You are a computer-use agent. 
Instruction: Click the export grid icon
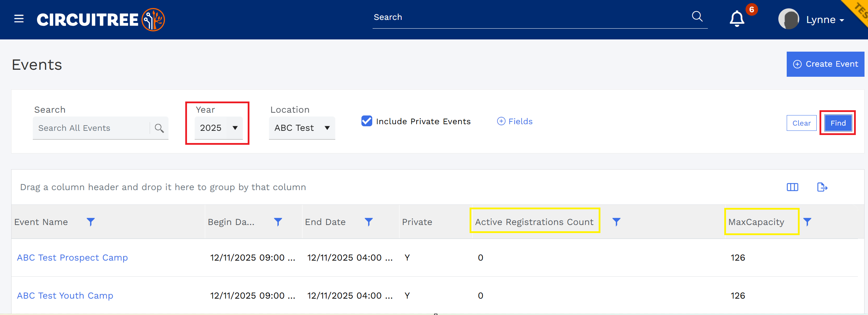coord(822,187)
